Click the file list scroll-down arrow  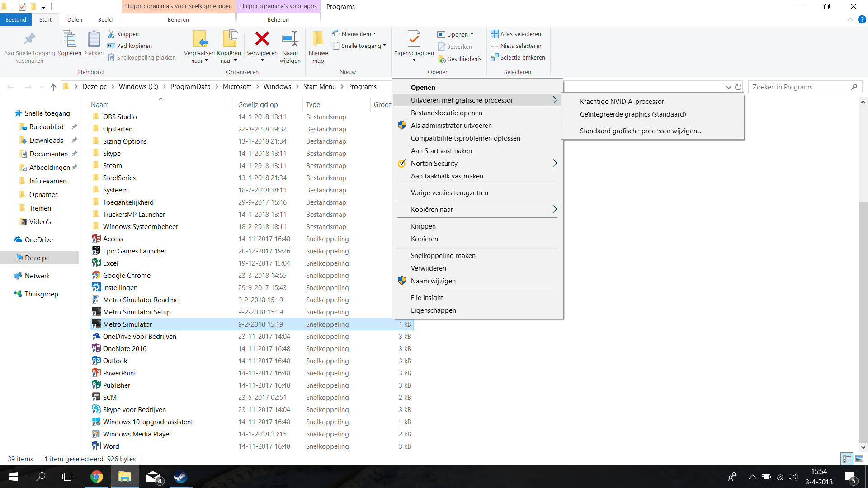[x=863, y=447]
